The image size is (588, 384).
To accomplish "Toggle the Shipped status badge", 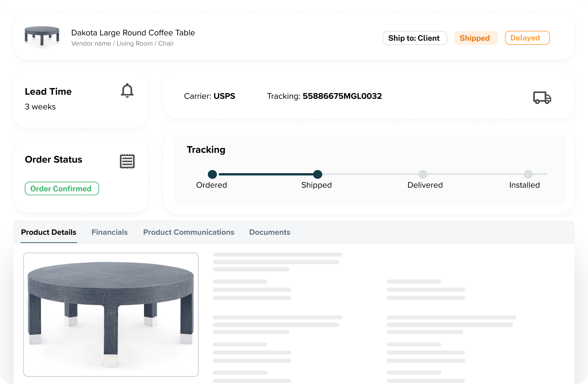I will tap(476, 38).
